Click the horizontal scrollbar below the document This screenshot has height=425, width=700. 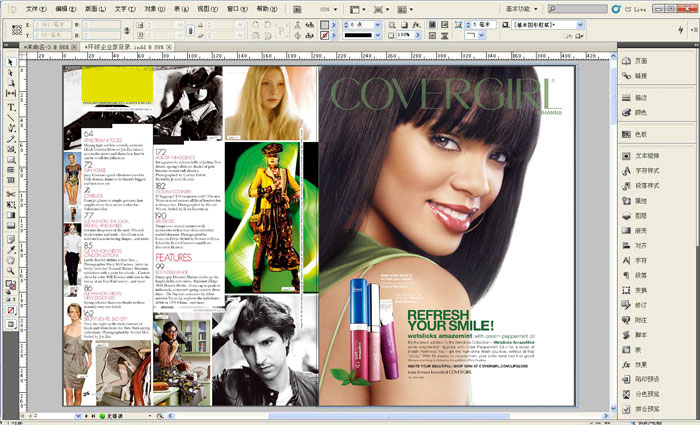point(388,416)
